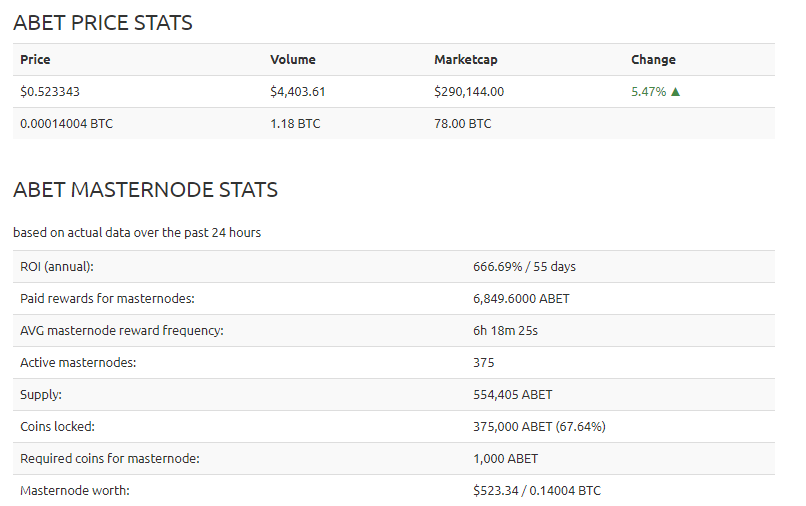Click the ABET PRICE STATS heading
The image size is (806, 506).
coord(103,23)
